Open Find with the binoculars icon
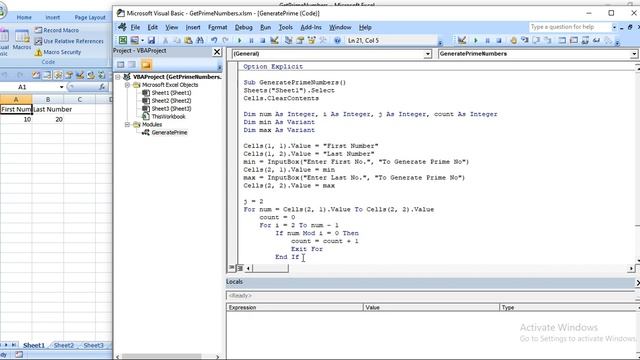 [200, 40]
